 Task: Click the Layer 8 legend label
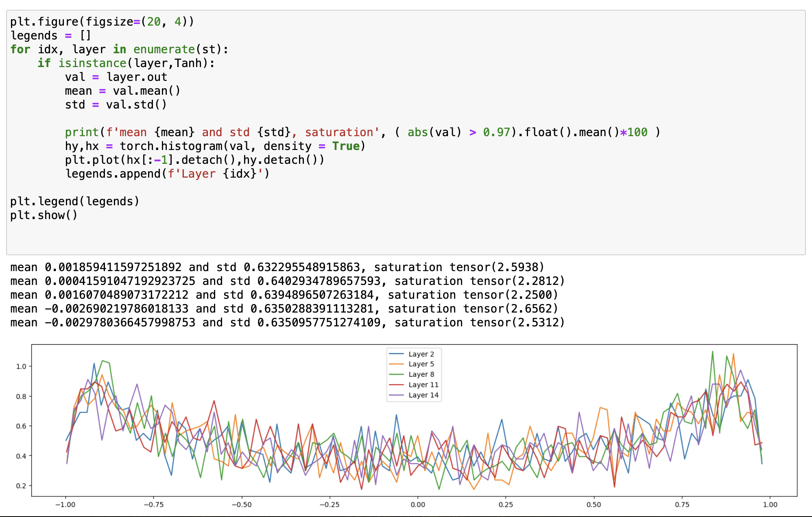421,374
